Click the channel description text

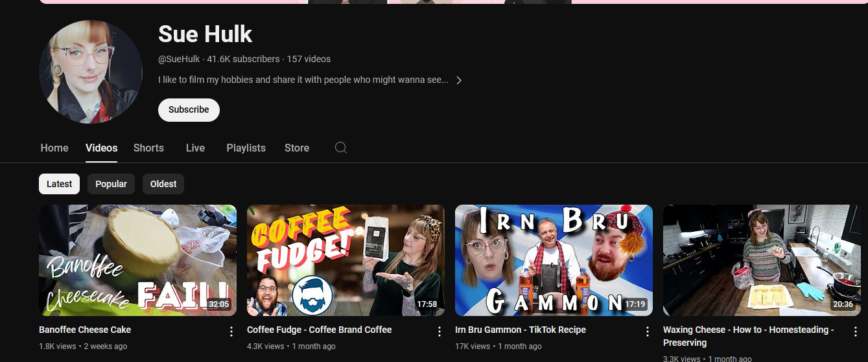click(x=303, y=80)
